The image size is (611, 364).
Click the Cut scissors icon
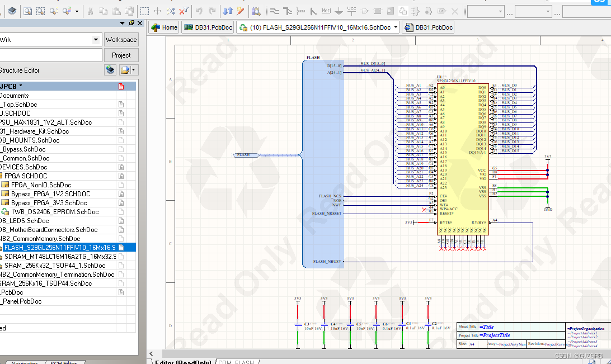[90, 11]
